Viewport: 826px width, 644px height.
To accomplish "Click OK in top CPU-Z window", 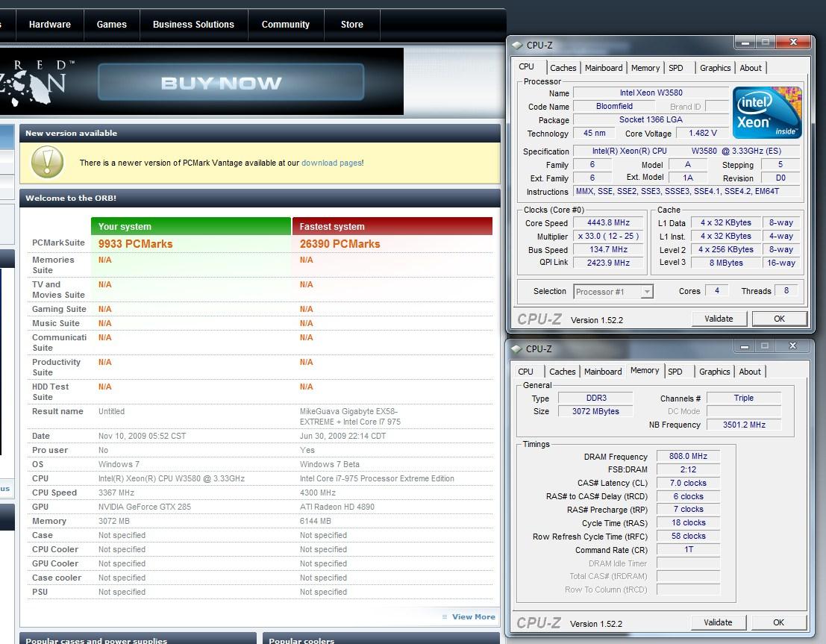I will click(x=779, y=319).
